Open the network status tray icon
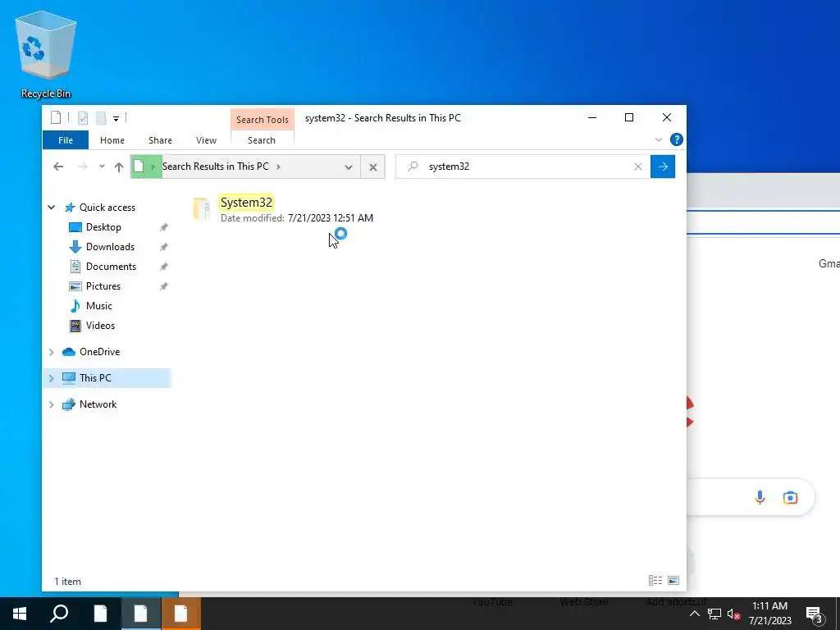Screen dimensions: 840x630 (714, 614)
